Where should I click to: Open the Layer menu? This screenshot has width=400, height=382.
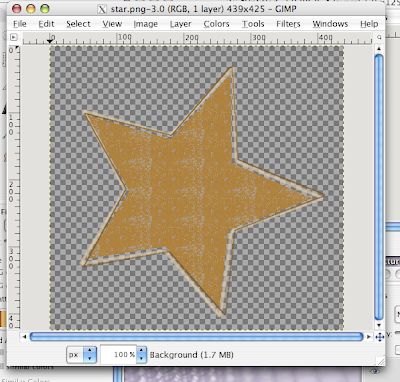tap(180, 24)
